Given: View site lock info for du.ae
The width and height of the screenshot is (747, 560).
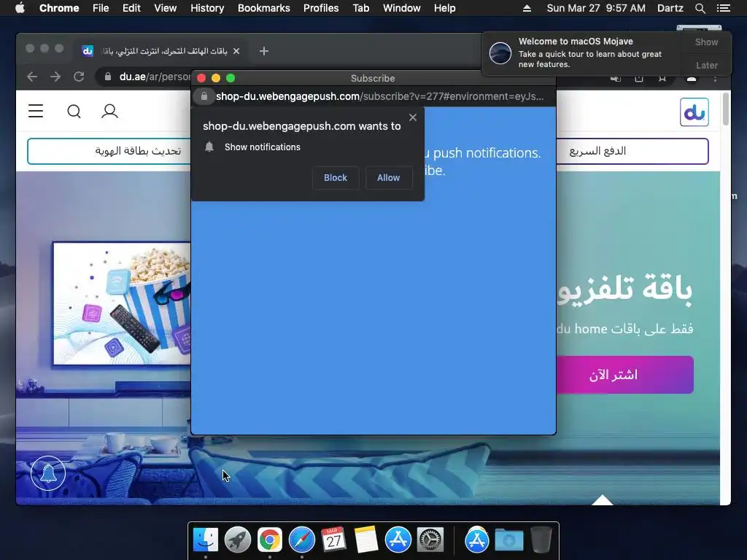Looking at the screenshot, I should click(108, 77).
